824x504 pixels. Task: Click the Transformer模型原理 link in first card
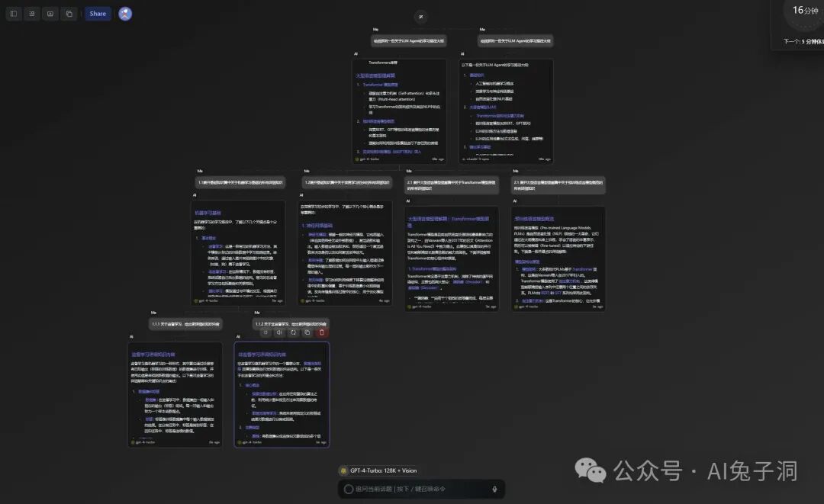(x=380, y=85)
